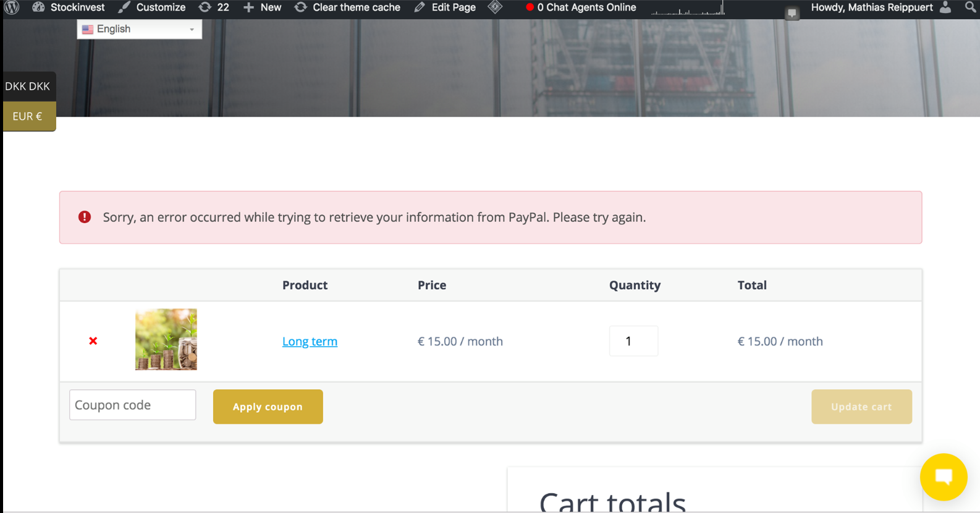Remove Long term item with red X

point(93,341)
